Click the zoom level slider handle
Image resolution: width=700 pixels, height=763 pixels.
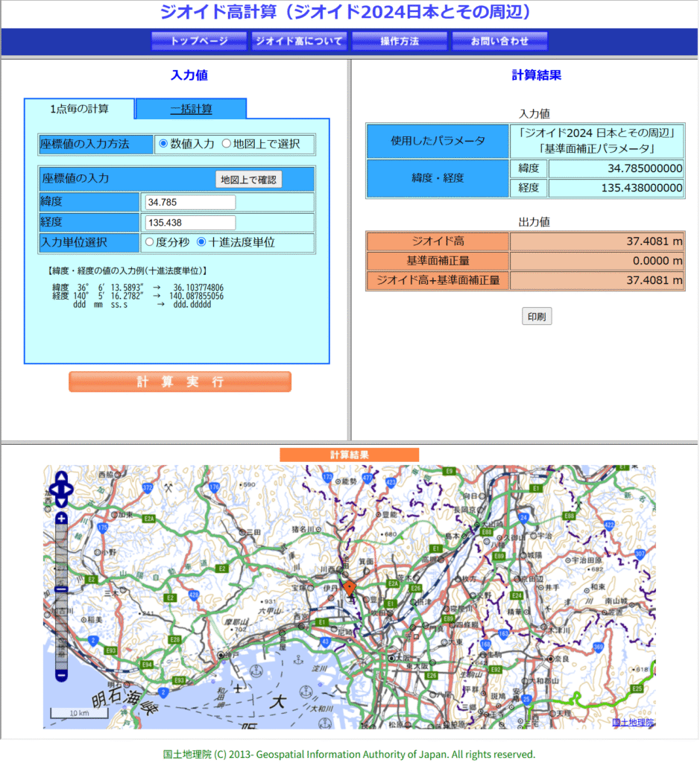pyautogui.click(x=61, y=589)
